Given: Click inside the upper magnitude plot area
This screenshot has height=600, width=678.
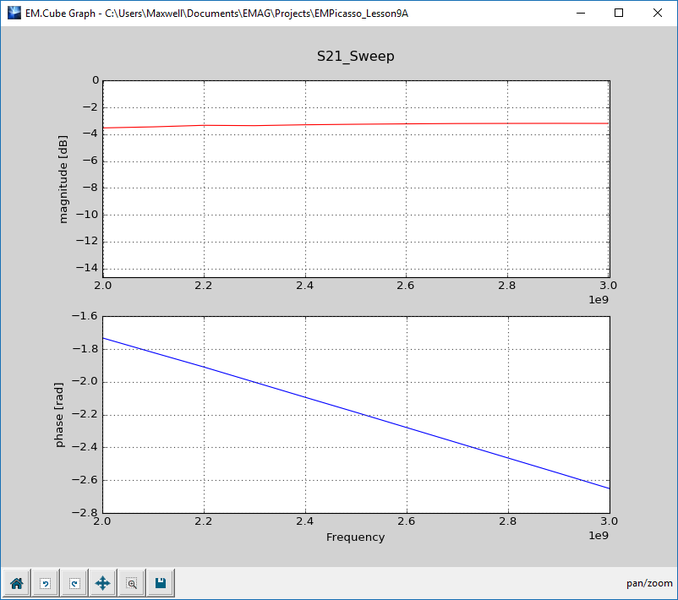Looking at the screenshot, I should (356, 199).
